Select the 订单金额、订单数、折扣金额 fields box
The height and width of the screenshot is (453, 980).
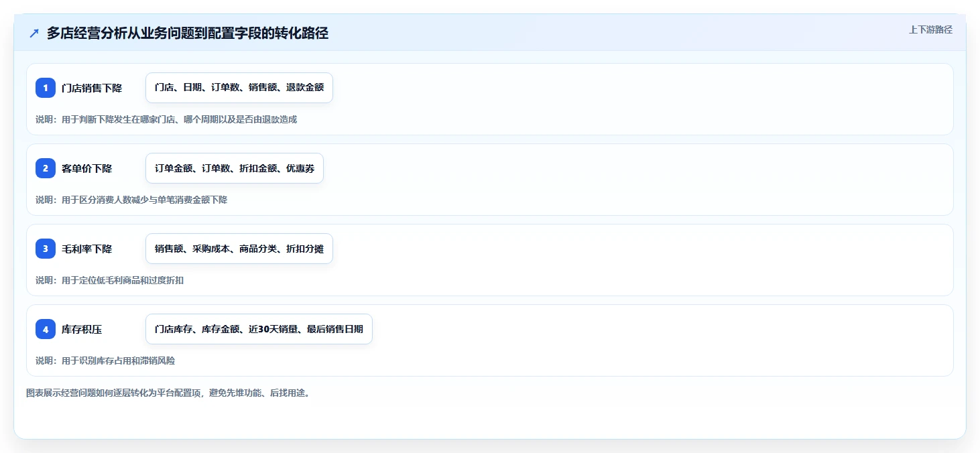coord(235,168)
